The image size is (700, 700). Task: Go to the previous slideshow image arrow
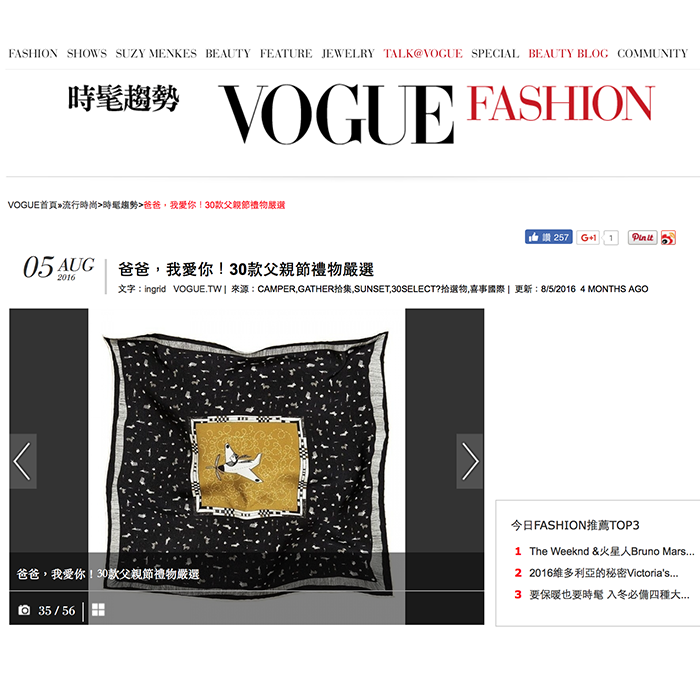coord(23,461)
